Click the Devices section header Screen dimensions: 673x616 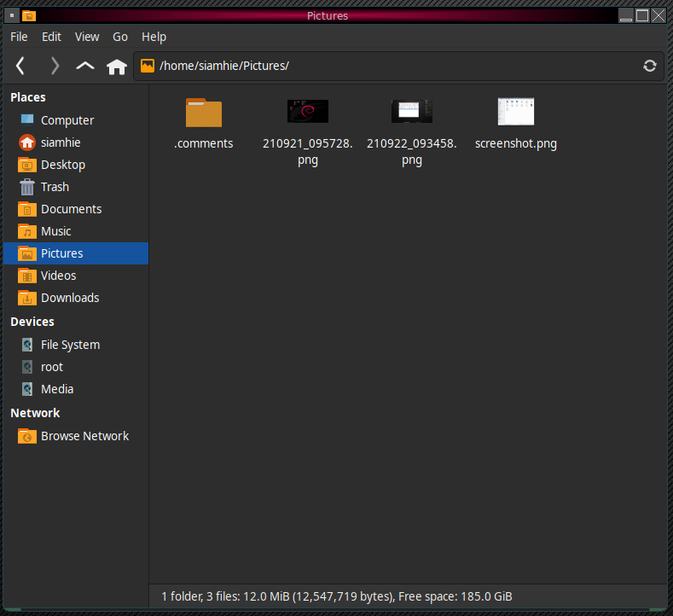pyautogui.click(x=32, y=322)
